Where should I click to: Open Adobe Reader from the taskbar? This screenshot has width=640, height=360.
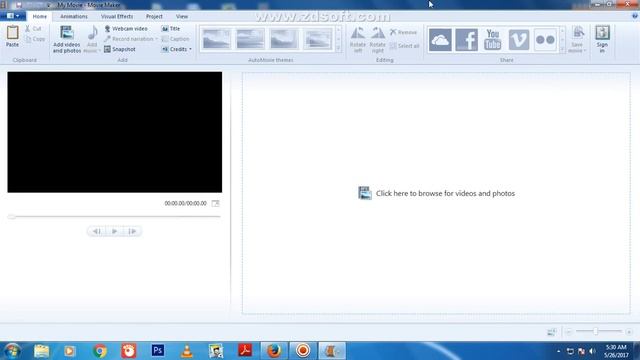(245, 351)
